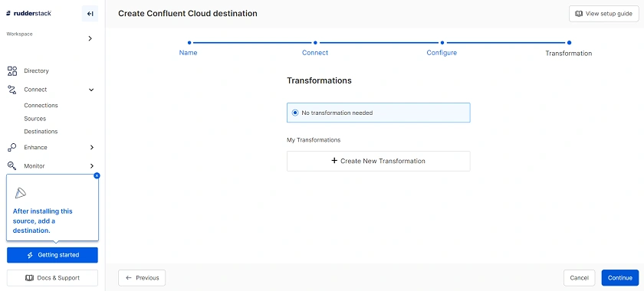The height and width of the screenshot is (291, 644).
Task: Click the Transformations heading
Action: pos(319,80)
